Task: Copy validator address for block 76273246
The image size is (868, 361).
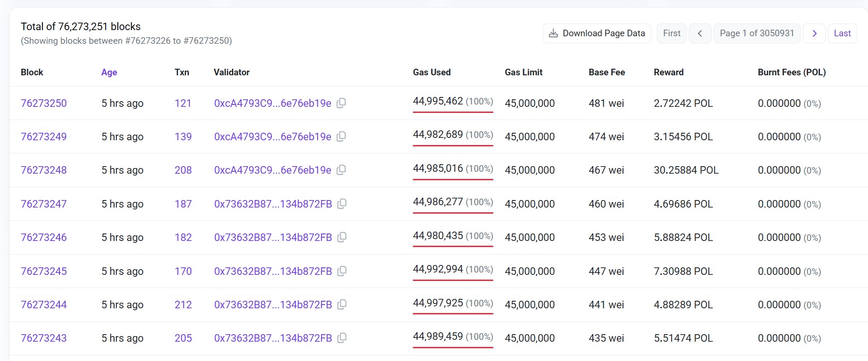Action: coord(342,237)
